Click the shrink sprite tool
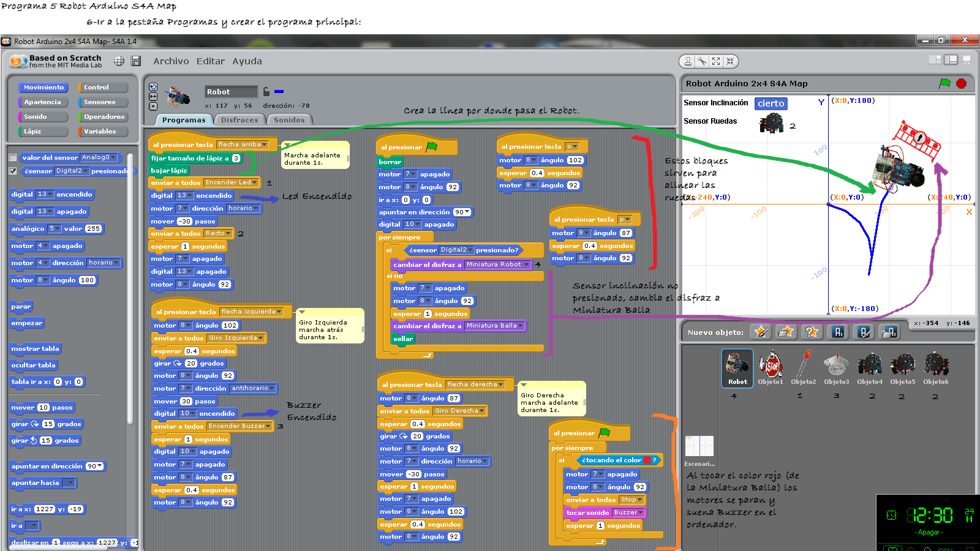Screen dimensions: 980x551 click(x=731, y=61)
